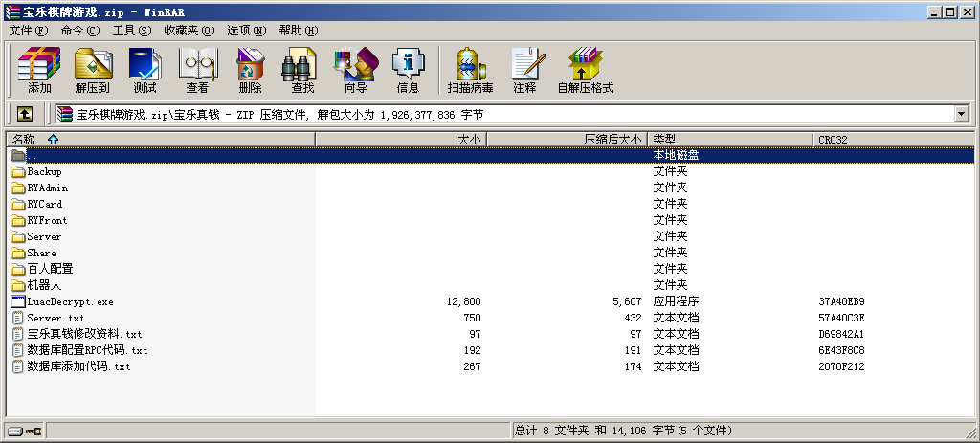Select the Backup folder in list
The image size is (980, 443).
[x=44, y=172]
